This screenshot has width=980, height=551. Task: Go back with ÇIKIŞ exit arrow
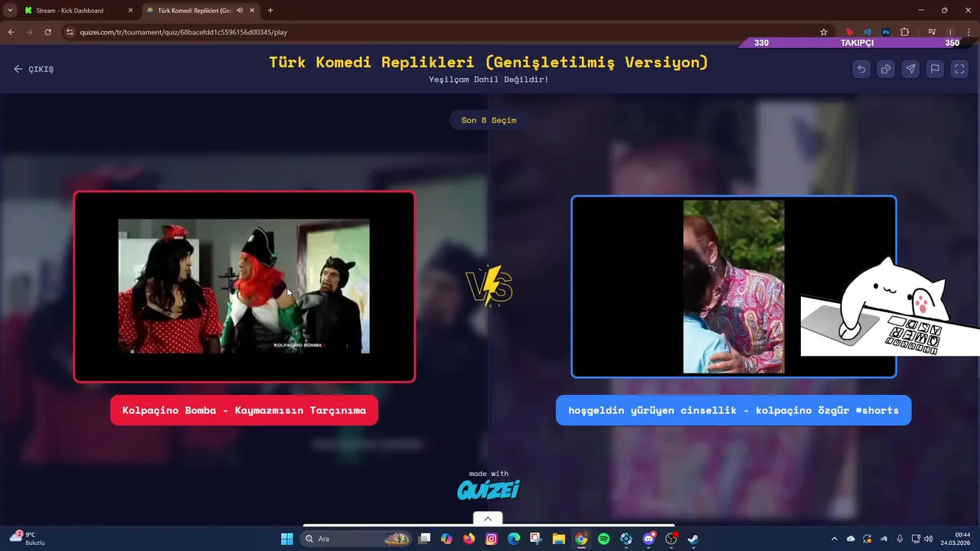pos(34,69)
